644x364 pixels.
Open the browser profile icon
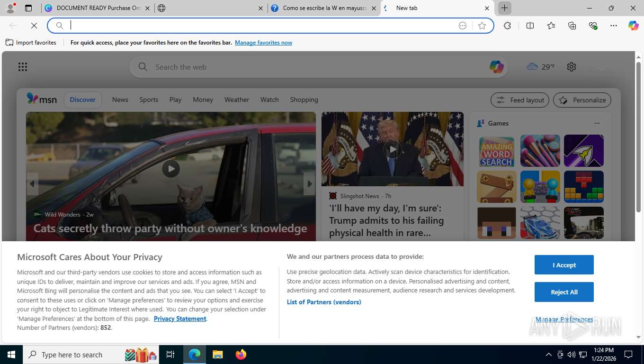pos(10,8)
